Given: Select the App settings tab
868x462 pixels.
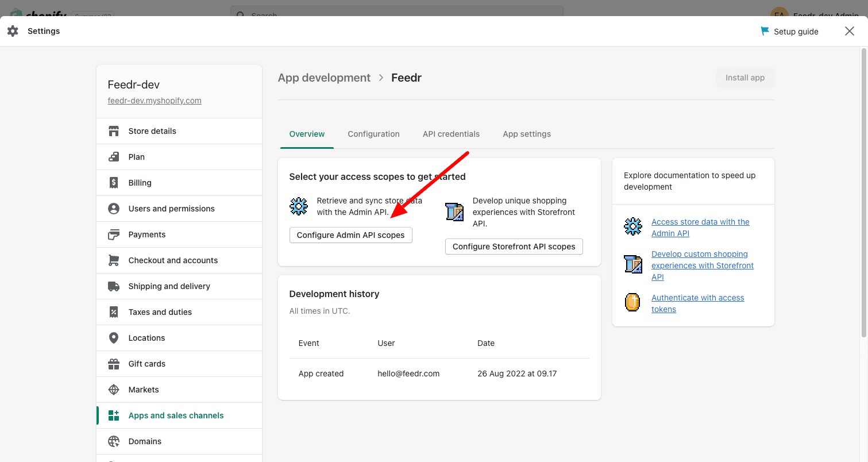Looking at the screenshot, I should [526, 134].
